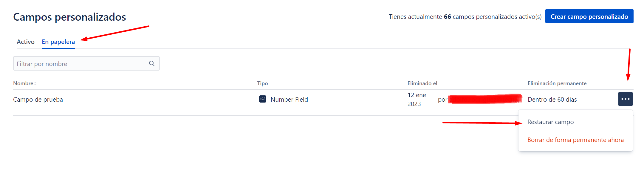The image size is (644, 177).
Task: Click the 66 campos personalizados activos text
Action: point(465,17)
